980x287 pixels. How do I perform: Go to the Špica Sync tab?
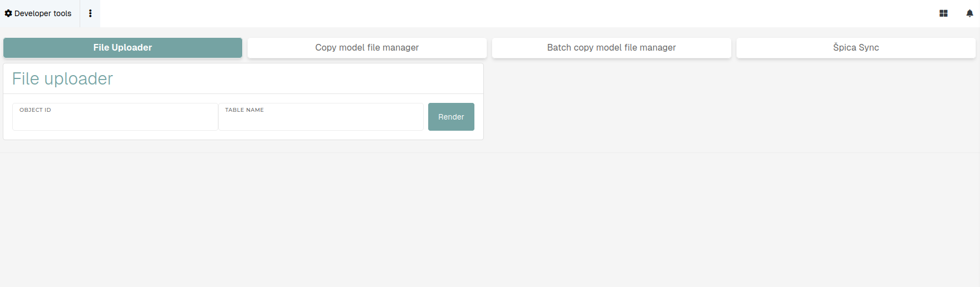coord(856,48)
